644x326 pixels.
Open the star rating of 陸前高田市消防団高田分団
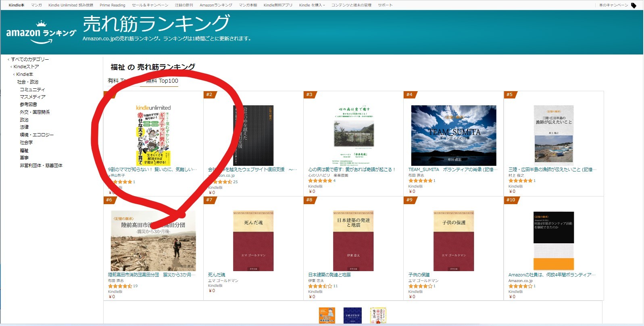click(x=120, y=286)
